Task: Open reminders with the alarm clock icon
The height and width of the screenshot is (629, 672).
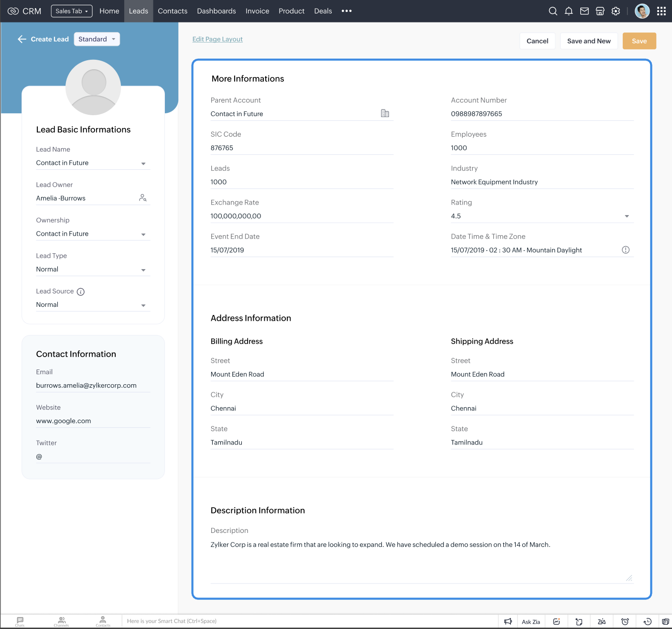Action: 625,621
